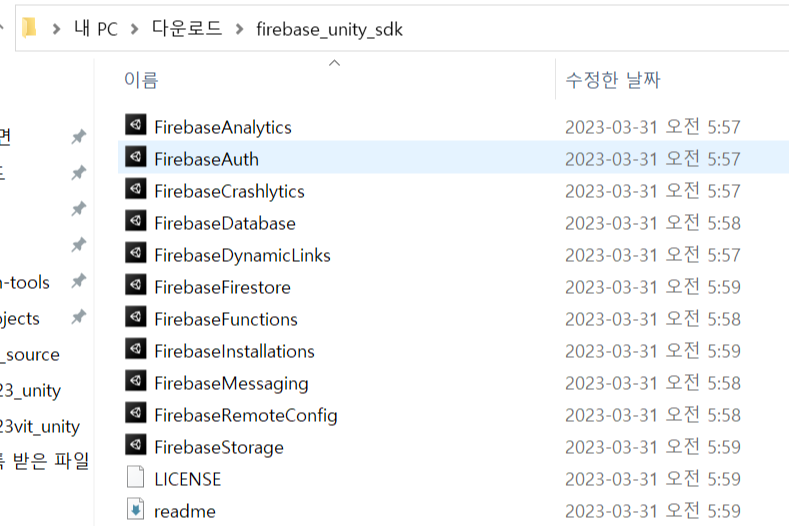789x526 pixels.
Task: Sort by the 수정한 날짜 column header
Action: [x=612, y=80]
